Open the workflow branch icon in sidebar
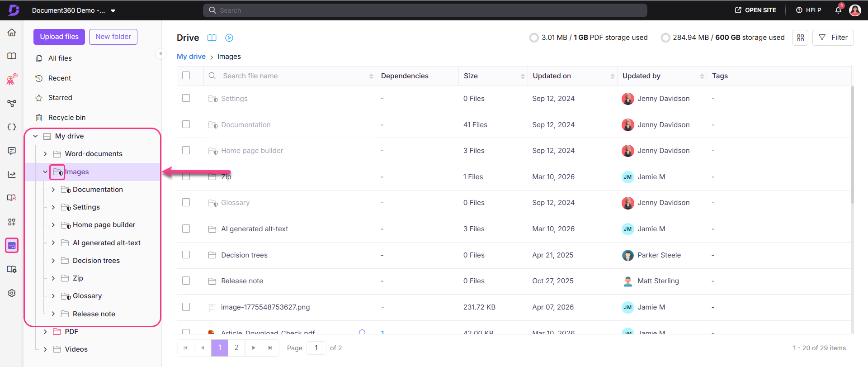Viewport: 868px width, 367px height. pyautogui.click(x=12, y=104)
